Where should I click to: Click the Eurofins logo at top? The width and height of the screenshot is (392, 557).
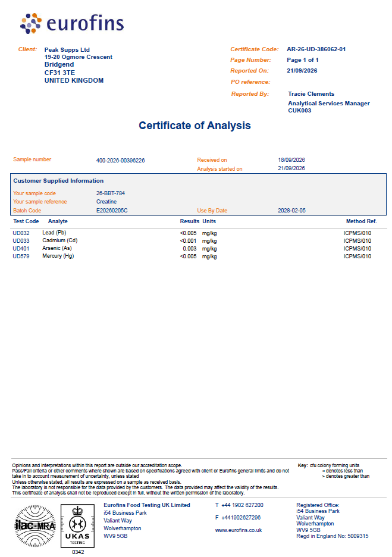tap(72, 23)
